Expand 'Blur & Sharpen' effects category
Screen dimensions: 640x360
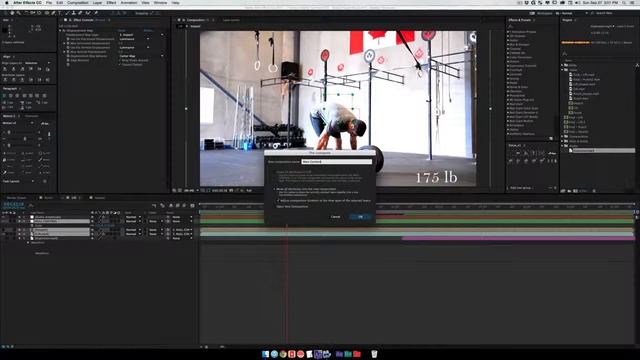pos(508,44)
